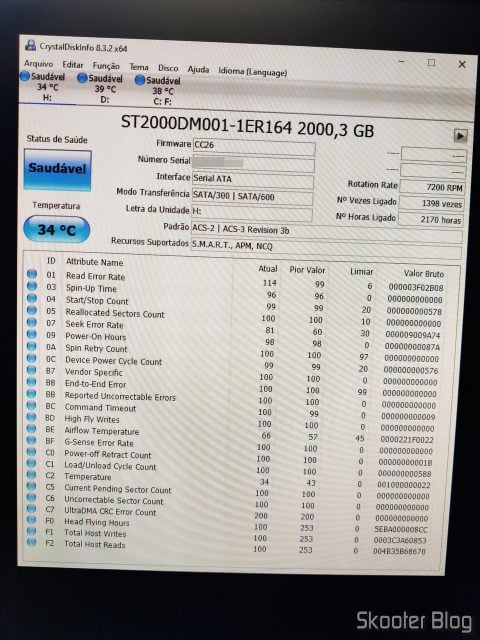The width and height of the screenshot is (480, 640).
Task: Click status icon for Reported Uncorrectable Errors
Action: tap(32, 393)
